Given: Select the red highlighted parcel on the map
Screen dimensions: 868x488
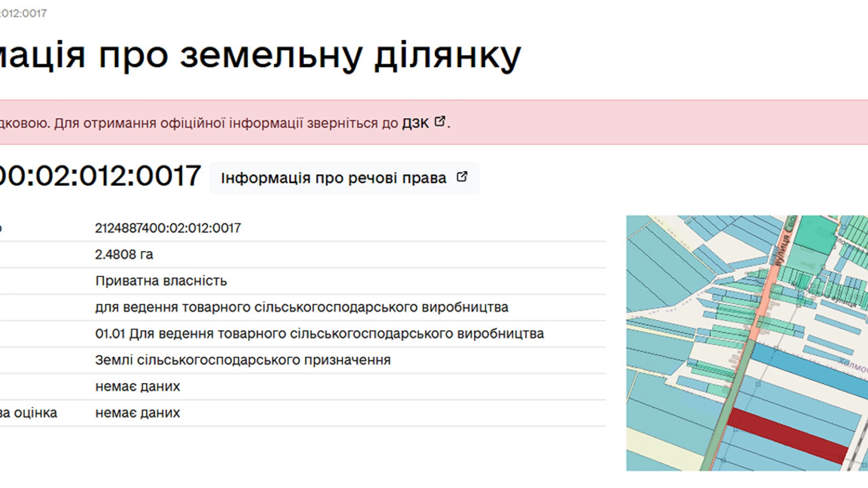Looking at the screenshot, I should tap(788, 435).
